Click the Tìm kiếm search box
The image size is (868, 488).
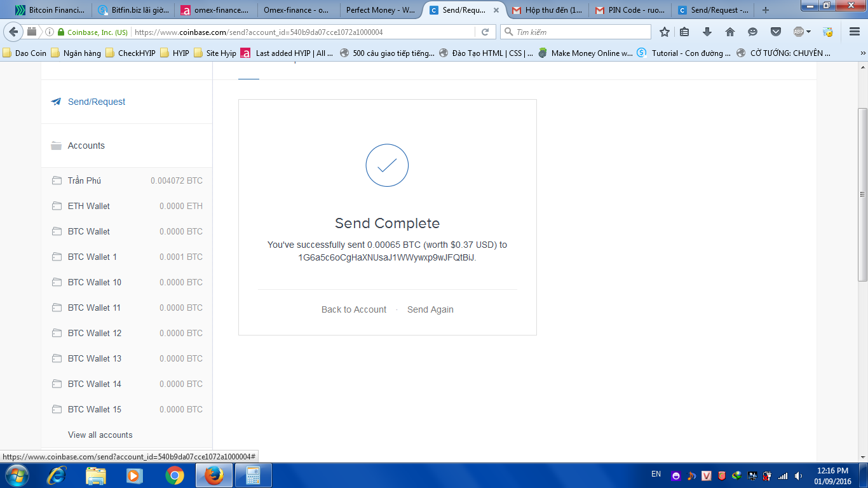[576, 32]
